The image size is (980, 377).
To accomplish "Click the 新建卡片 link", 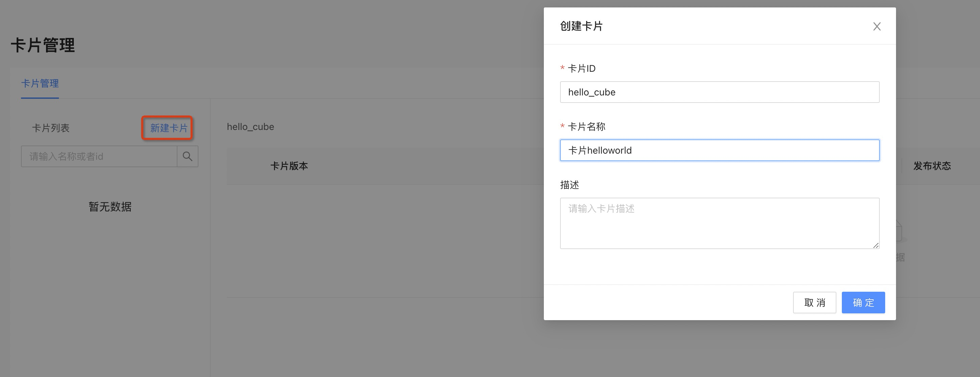I will (169, 128).
